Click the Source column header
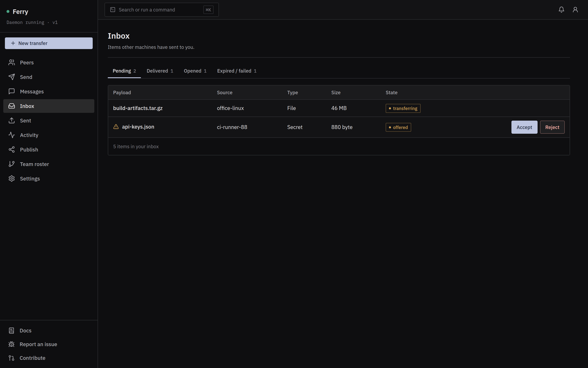Image resolution: width=588 pixels, height=368 pixels. coord(225,92)
